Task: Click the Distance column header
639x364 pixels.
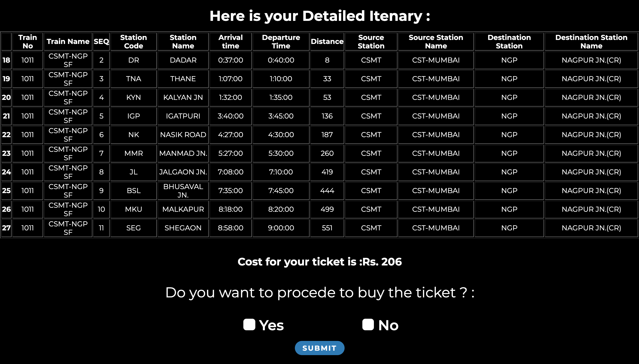Action: click(327, 42)
